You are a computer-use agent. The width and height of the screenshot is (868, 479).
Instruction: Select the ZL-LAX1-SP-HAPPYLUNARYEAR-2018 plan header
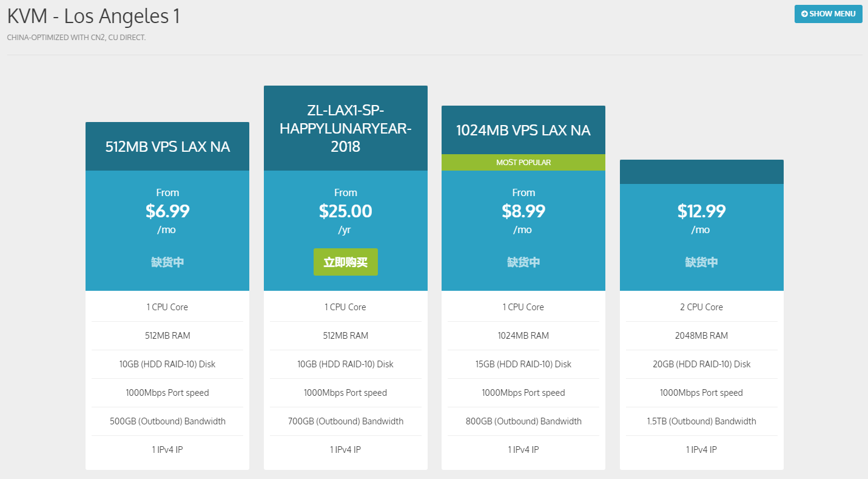pyautogui.click(x=346, y=128)
